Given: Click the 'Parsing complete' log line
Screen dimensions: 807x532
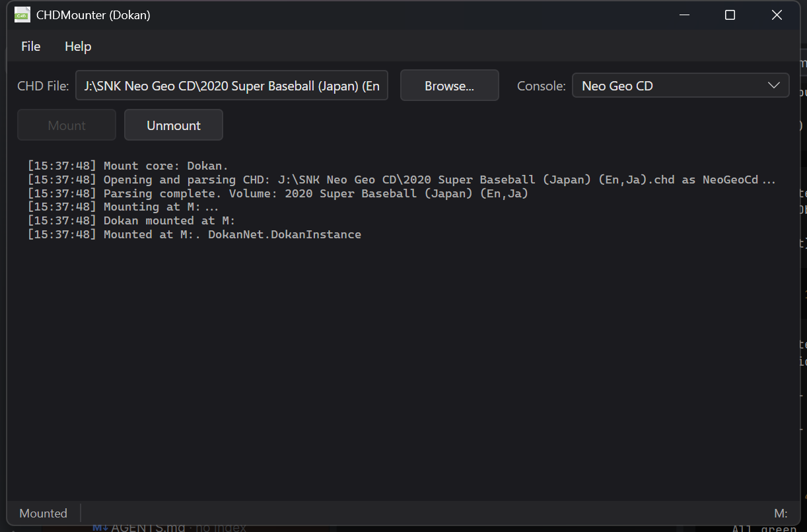Looking at the screenshot, I should coord(278,193).
